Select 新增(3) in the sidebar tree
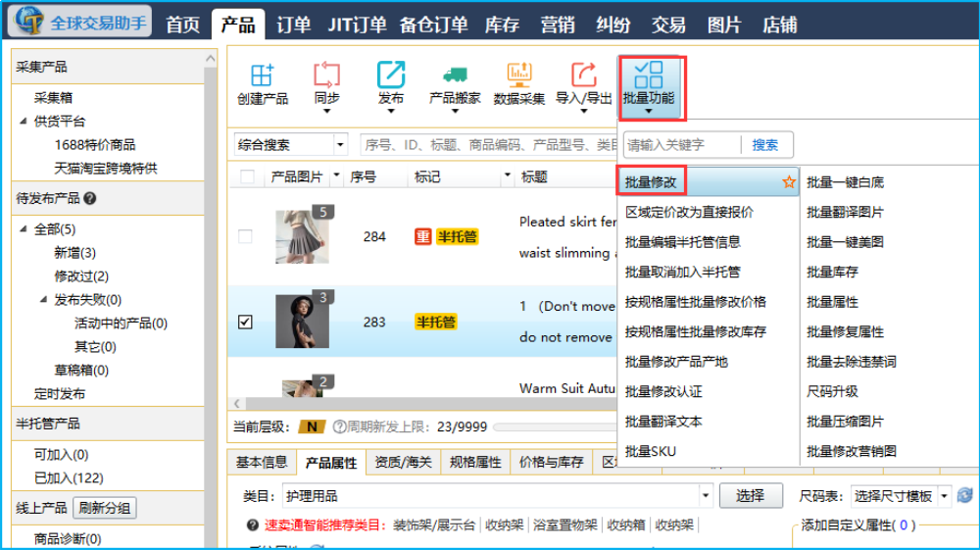 click(x=74, y=253)
